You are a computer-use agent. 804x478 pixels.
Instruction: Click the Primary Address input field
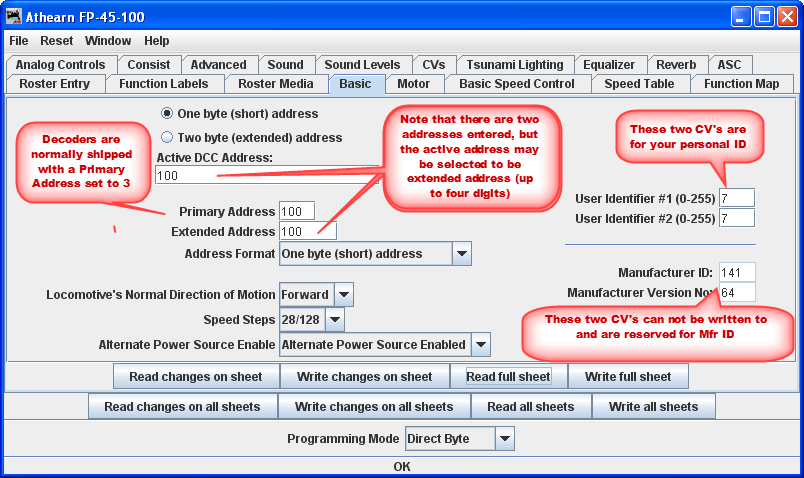[297, 211]
